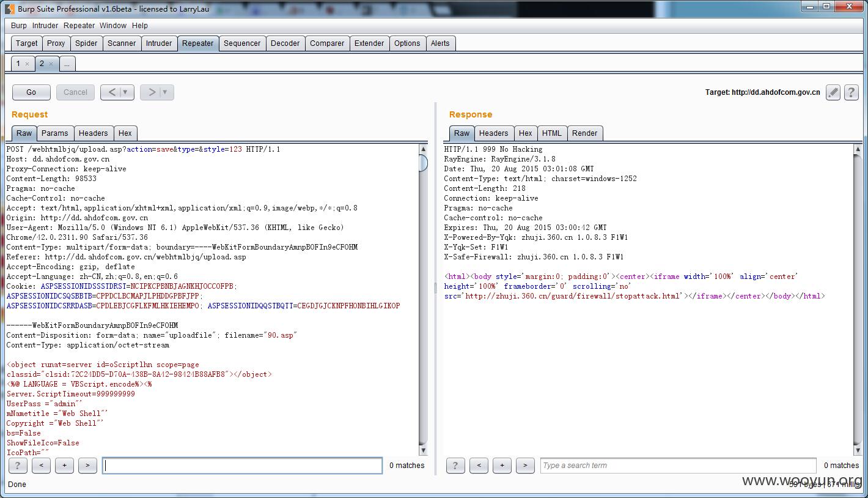868x498 pixels.
Task: Click the disabled Cancel button
Action: click(x=75, y=92)
